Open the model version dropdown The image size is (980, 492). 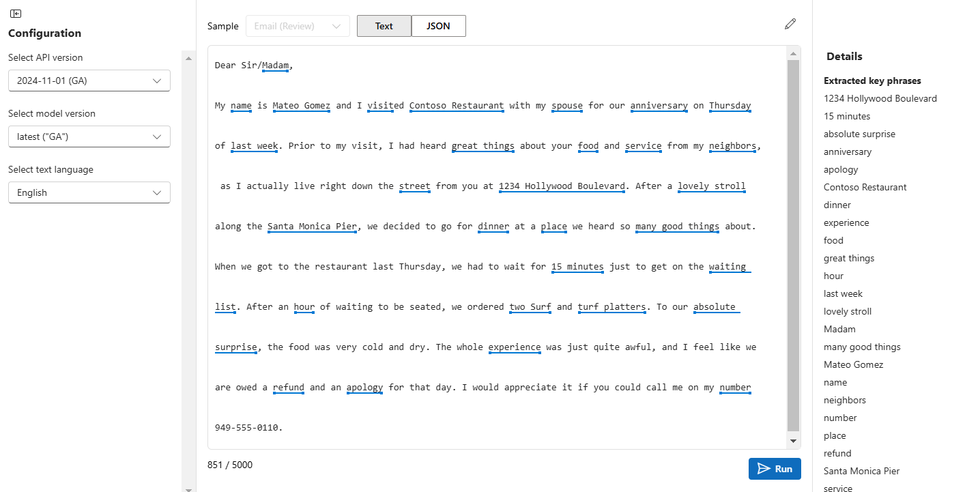pyautogui.click(x=89, y=136)
